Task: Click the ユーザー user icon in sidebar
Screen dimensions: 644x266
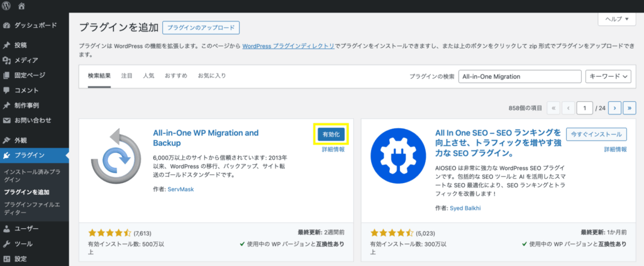Action: (x=7, y=229)
